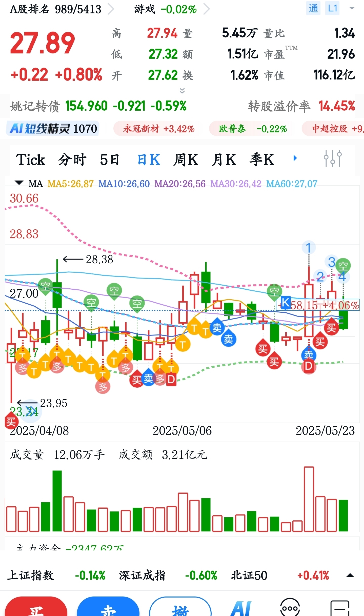
Task: Open 北证50 +0.41% index ticker
Action: coord(280,575)
